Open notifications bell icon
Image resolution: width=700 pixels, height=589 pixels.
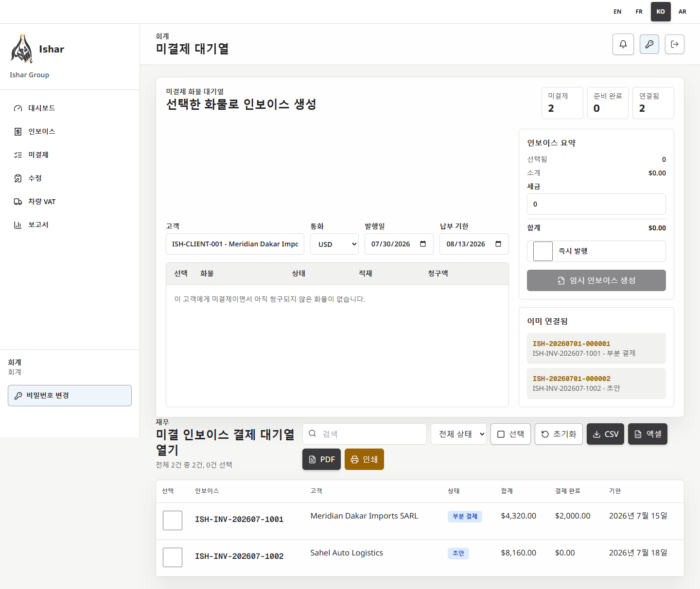(623, 44)
